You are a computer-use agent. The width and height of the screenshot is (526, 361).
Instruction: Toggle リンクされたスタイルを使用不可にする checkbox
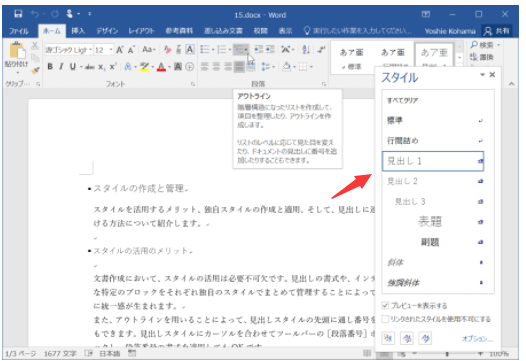385,319
